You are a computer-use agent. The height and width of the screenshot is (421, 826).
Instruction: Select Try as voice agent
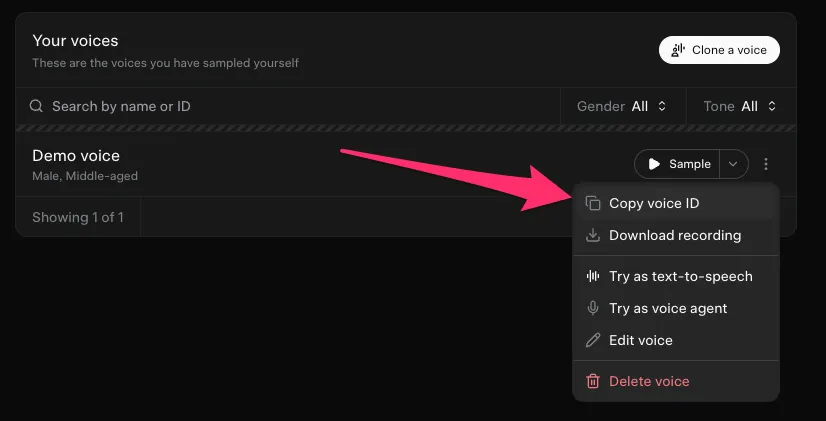click(676, 308)
